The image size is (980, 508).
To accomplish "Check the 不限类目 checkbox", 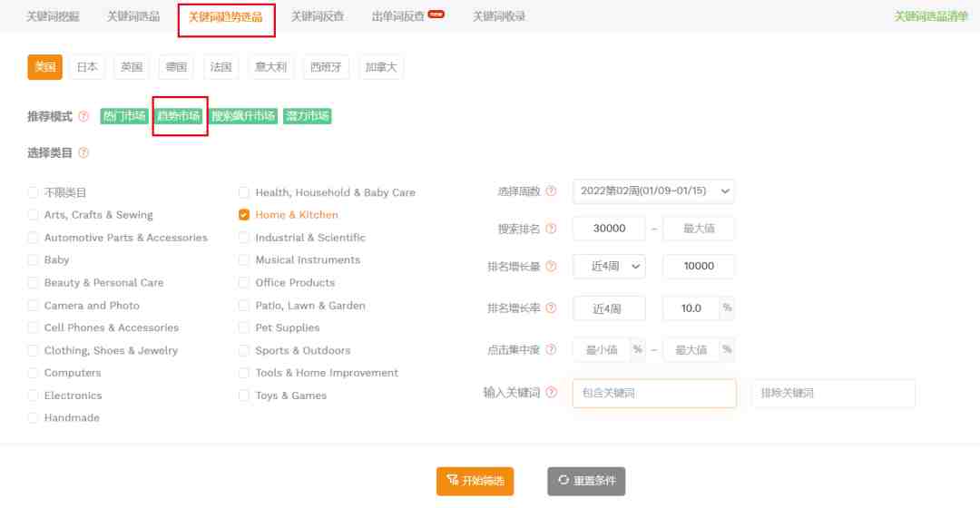I will pos(34,192).
